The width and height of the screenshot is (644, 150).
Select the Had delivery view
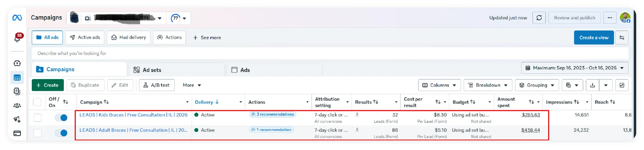129,38
